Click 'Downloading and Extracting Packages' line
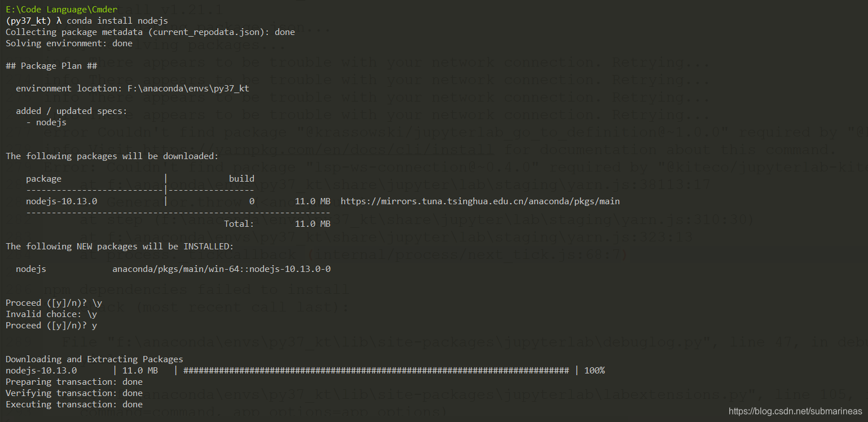868x422 pixels. (94, 359)
